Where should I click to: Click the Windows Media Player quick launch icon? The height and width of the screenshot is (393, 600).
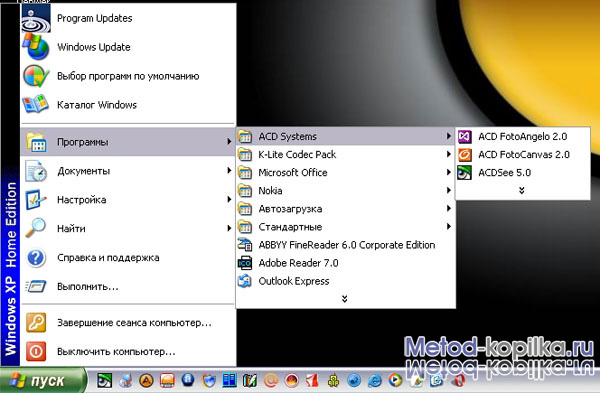395,380
